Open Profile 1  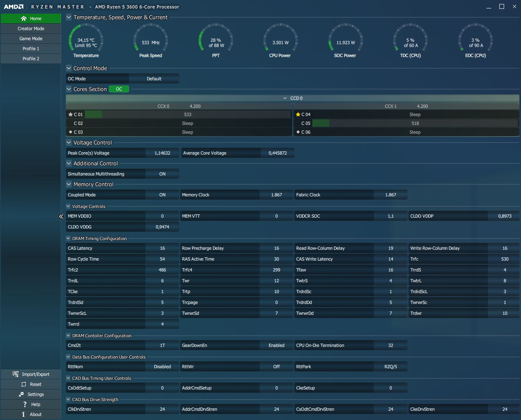tap(31, 49)
